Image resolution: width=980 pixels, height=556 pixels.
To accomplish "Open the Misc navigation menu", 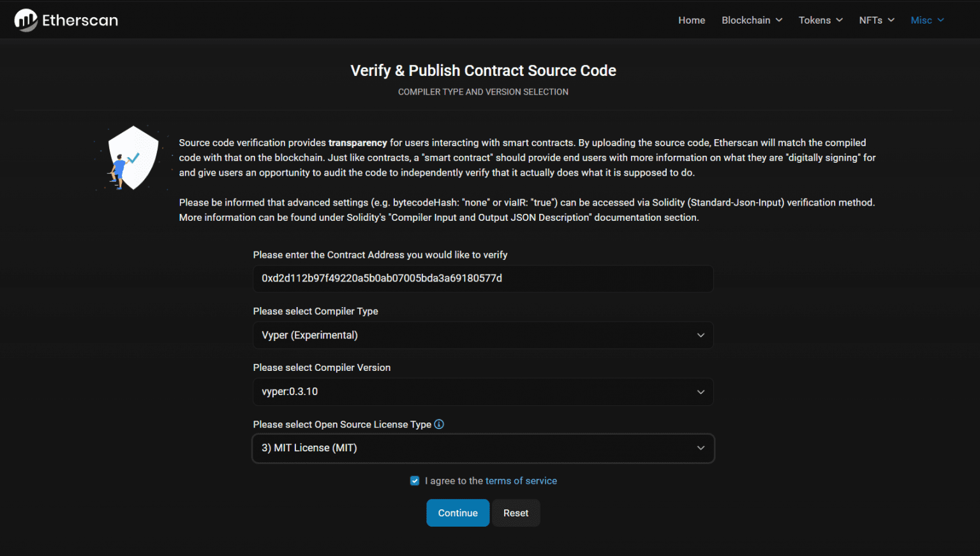I will point(922,20).
